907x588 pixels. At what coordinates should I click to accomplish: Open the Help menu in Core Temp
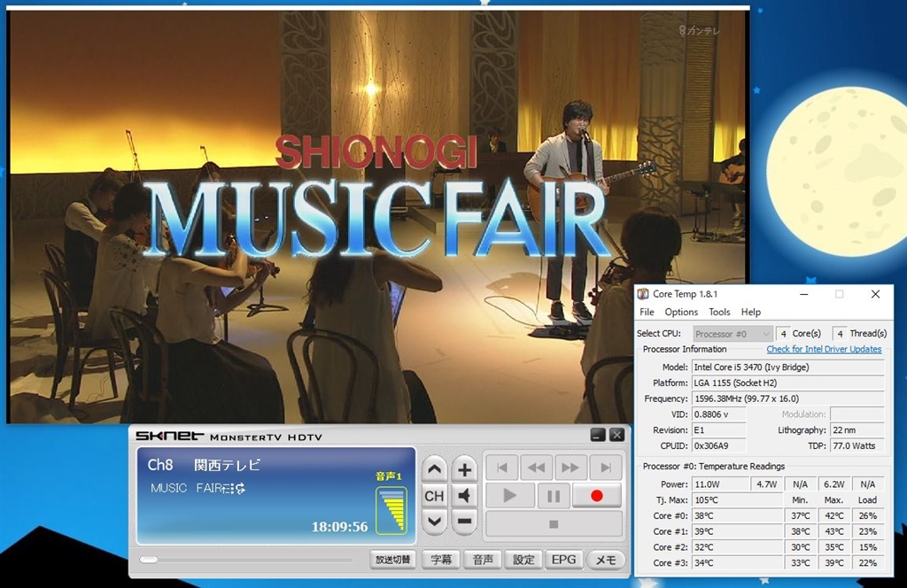(751, 312)
